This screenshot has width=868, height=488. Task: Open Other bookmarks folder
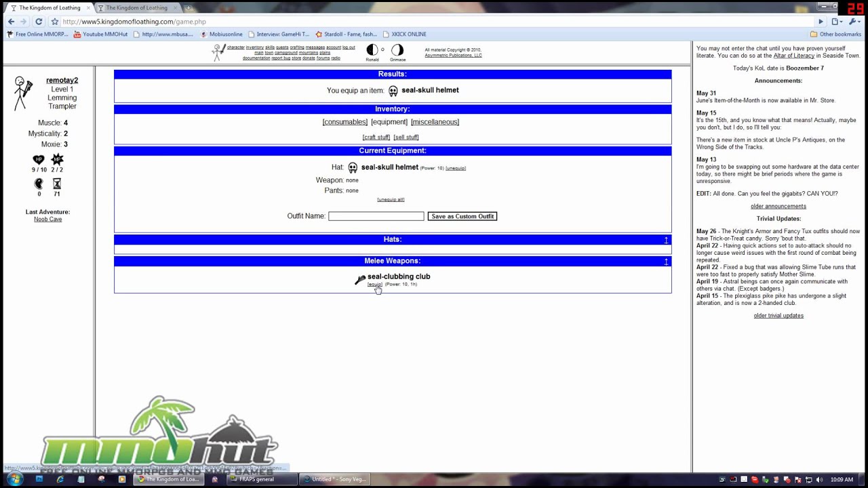click(x=835, y=34)
